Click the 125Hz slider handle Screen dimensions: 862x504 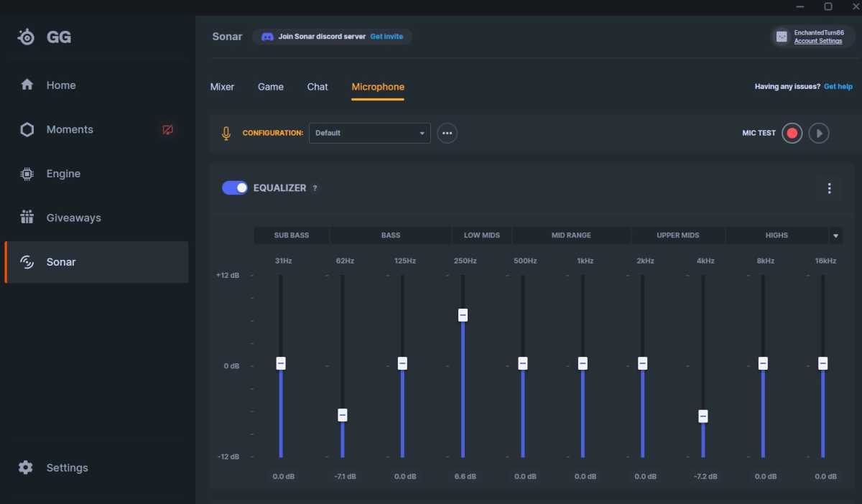[402, 363]
